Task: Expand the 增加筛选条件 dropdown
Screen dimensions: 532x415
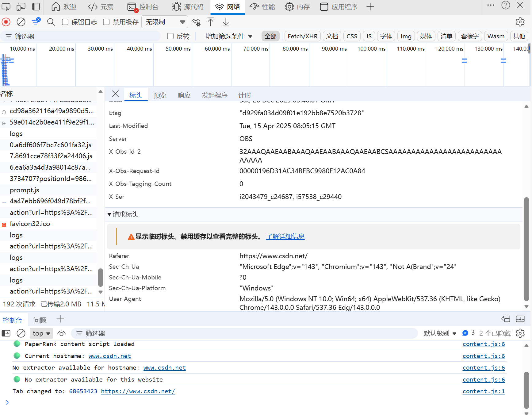Action: 229,36
